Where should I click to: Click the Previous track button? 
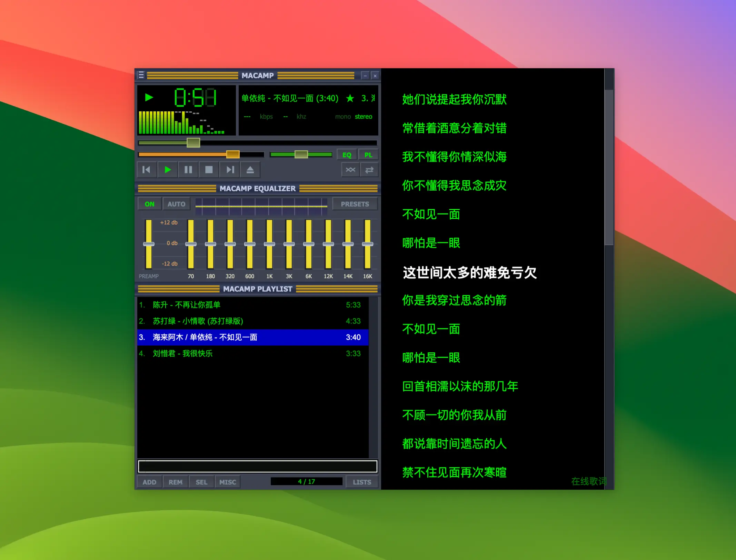point(147,170)
